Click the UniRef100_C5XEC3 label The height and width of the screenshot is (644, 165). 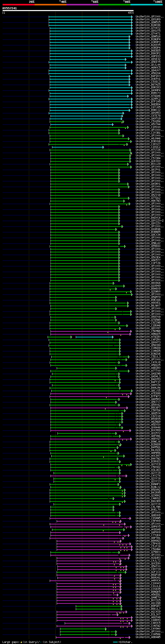pyautogui.click(x=148, y=82)
